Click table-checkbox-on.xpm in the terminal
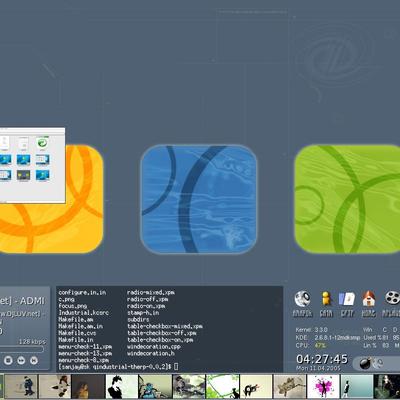Screen dimensions: 400x400 tap(160, 340)
